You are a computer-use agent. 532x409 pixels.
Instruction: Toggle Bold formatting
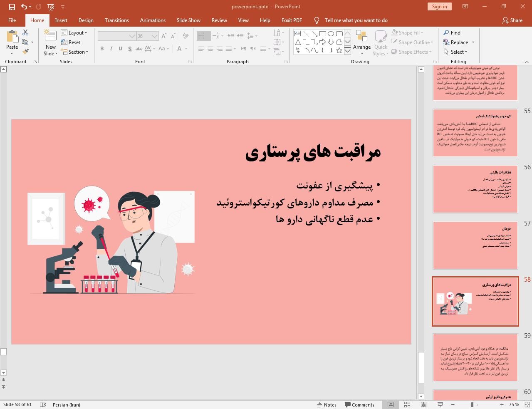coord(102,49)
